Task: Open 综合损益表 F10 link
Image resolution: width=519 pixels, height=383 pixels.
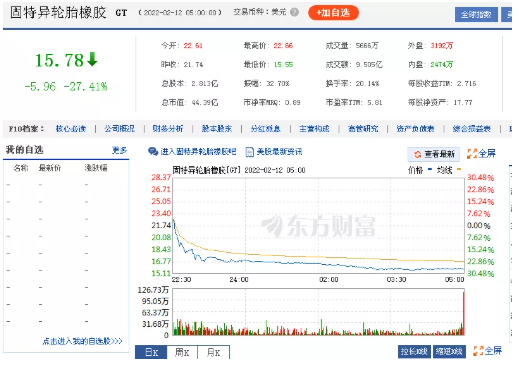Action: [x=472, y=129]
